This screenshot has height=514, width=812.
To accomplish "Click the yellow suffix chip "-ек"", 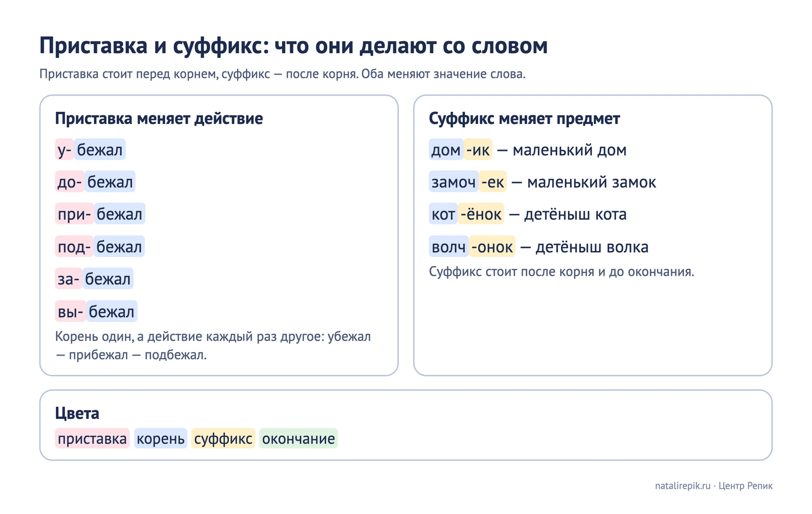I will coord(493,182).
